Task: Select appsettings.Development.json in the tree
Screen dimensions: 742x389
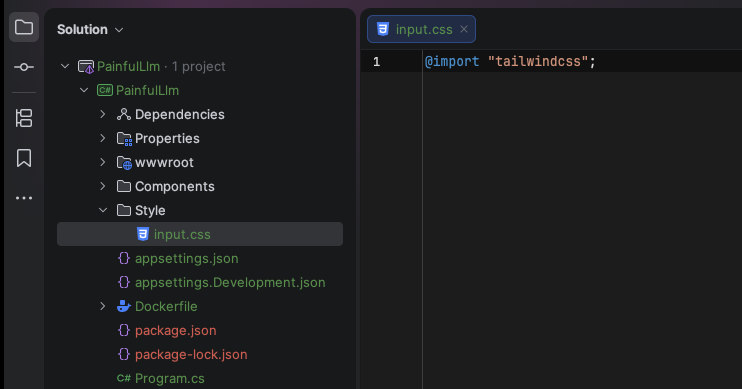Action: [230, 283]
